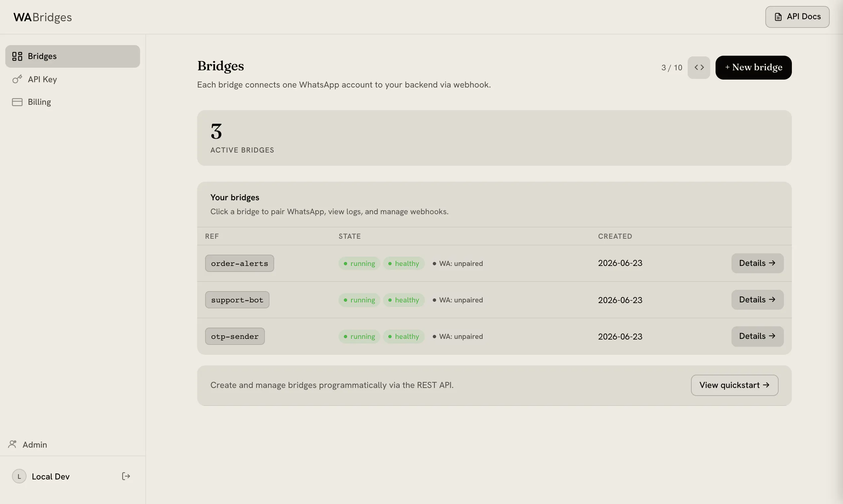Click the Local Dev account name
This screenshot has height=504, width=843.
coord(51,476)
